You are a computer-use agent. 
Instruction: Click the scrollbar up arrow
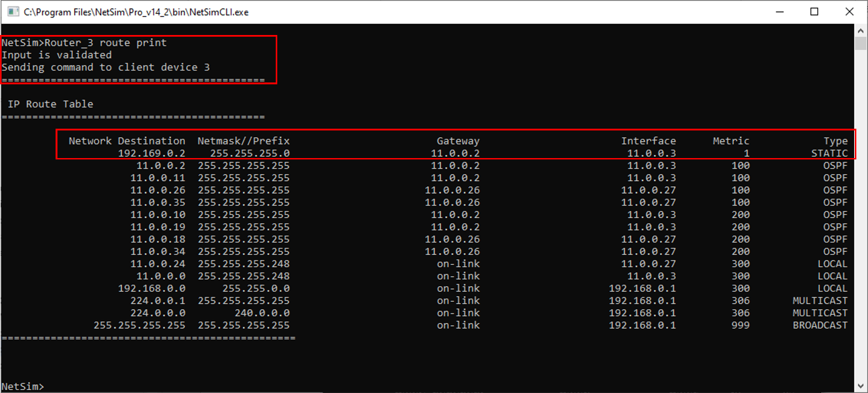861,30
